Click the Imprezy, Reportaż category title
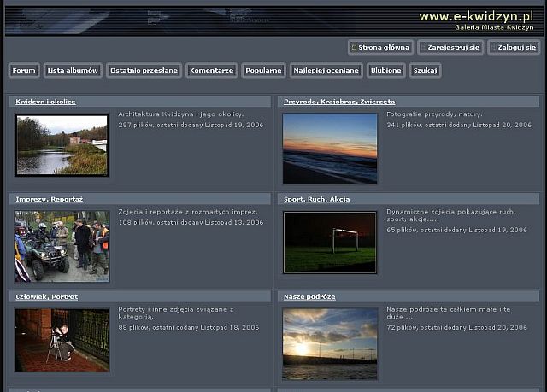 click(50, 199)
